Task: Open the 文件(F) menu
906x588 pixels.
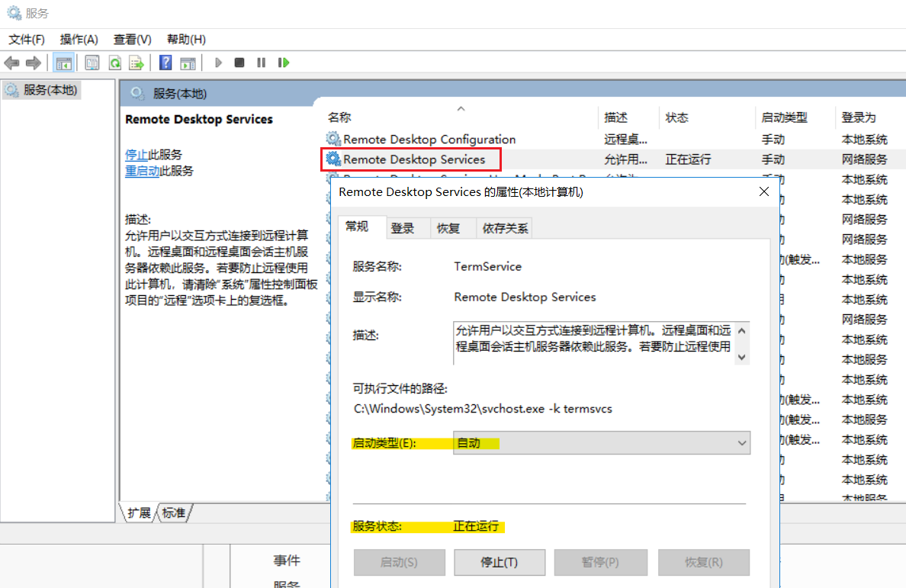Action: [27, 40]
